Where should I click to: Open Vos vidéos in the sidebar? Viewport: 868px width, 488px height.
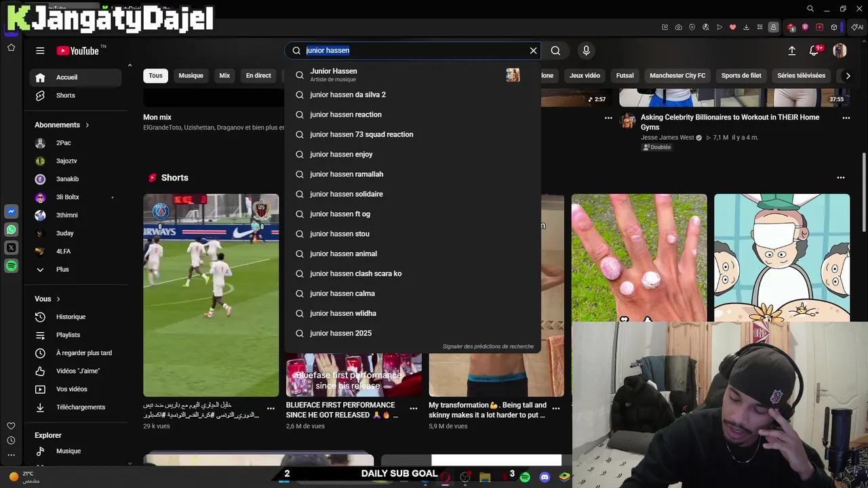pos(75,389)
